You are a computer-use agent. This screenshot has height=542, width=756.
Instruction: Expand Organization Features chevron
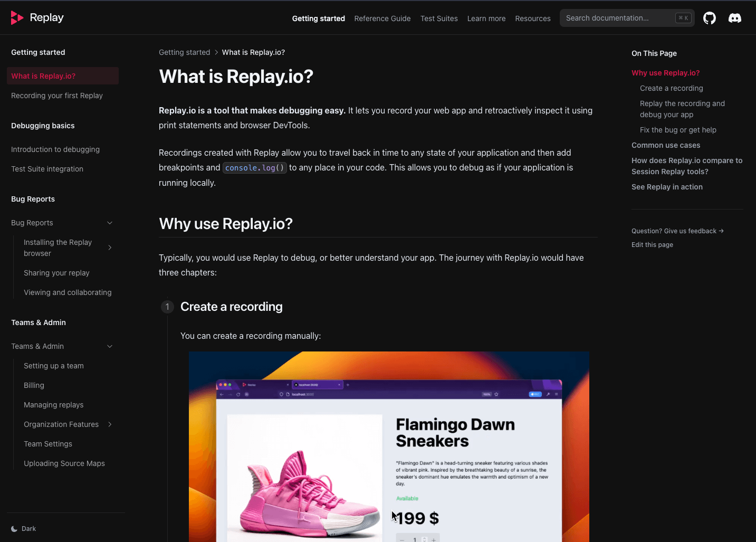(110, 424)
